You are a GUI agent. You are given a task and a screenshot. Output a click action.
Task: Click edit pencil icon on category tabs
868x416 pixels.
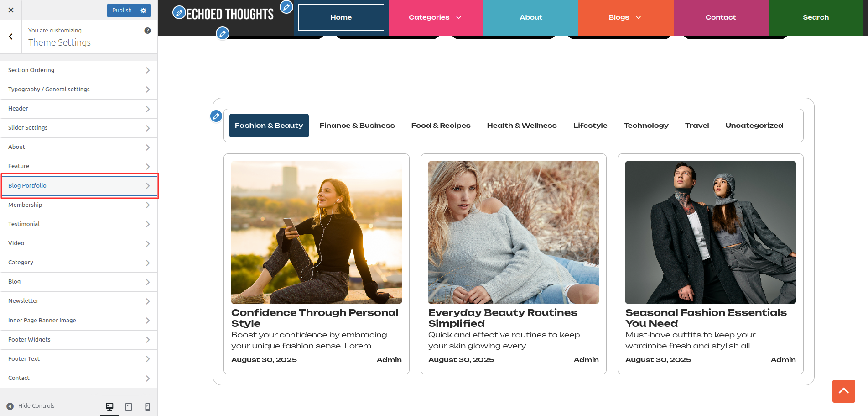point(216,116)
